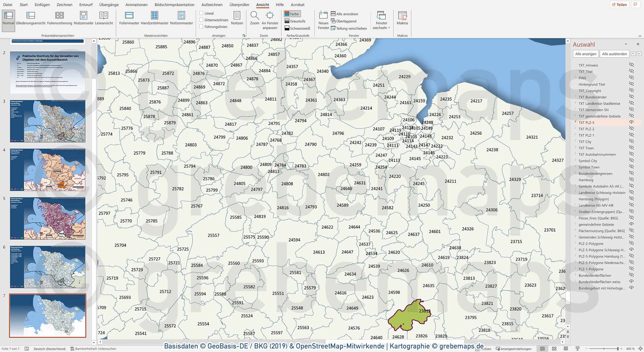
Task: Switch to the Start ribbon tab
Action: point(23,5)
